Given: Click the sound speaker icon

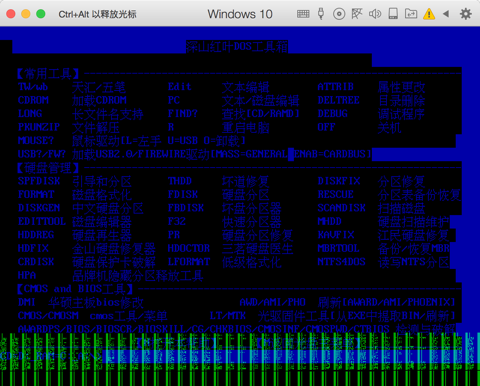Looking at the screenshot, I should (375, 14).
